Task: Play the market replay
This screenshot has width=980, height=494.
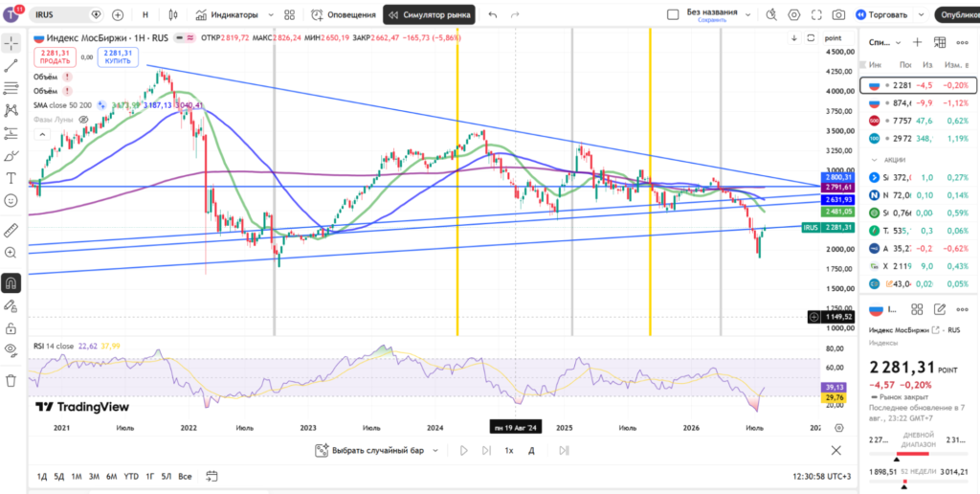Action: click(x=464, y=450)
